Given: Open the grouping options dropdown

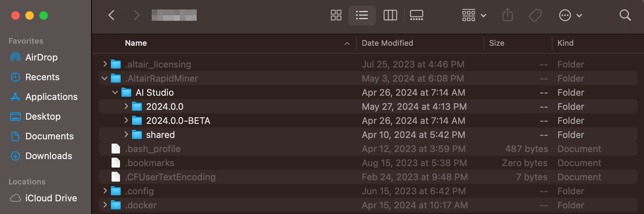Looking at the screenshot, I should click(473, 15).
